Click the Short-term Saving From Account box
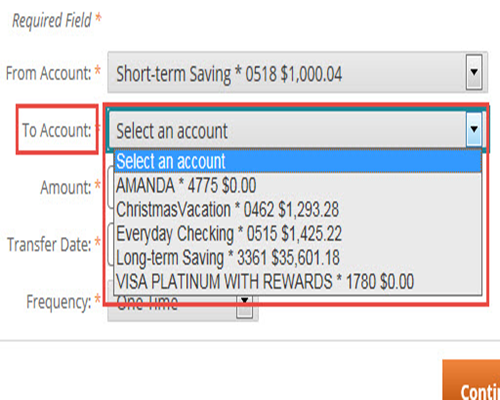The image size is (500, 400). (x=297, y=72)
